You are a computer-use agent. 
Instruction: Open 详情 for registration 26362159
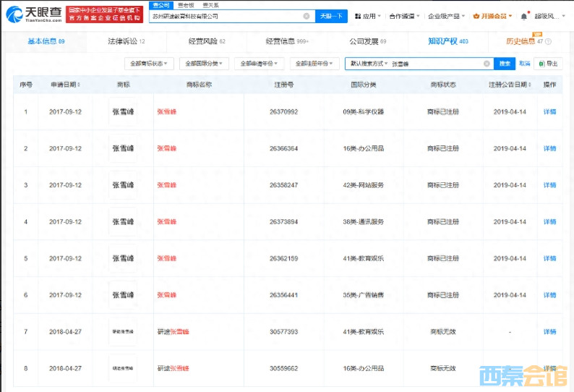[549, 258]
